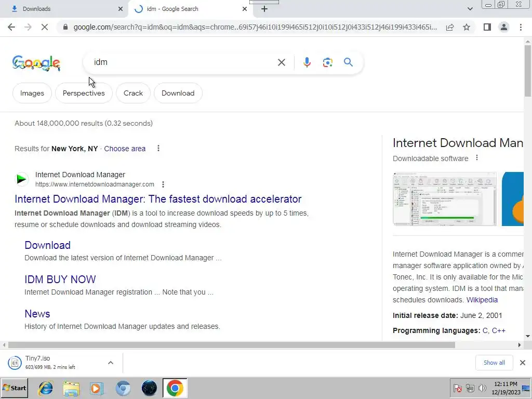Submit the search using the magnifier icon
Image resolution: width=532 pixels, height=399 pixels.
pyautogui.click(x=348, y=62)
